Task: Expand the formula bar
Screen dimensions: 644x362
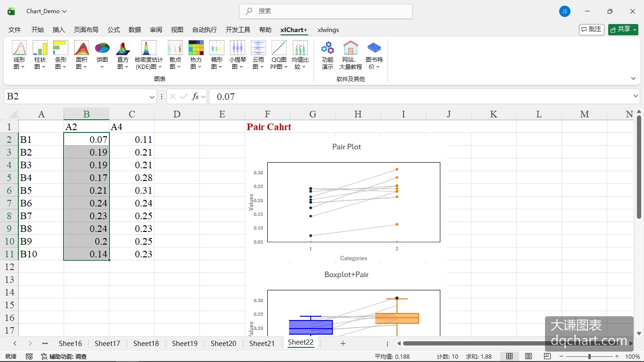Action: click(x=636, y=96)
